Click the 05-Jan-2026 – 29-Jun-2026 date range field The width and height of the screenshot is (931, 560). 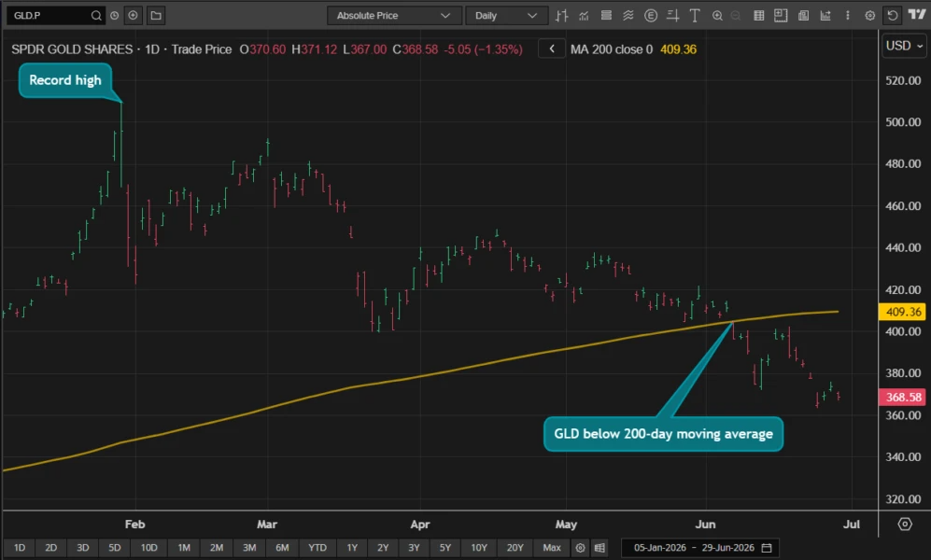tap(700, 548)
